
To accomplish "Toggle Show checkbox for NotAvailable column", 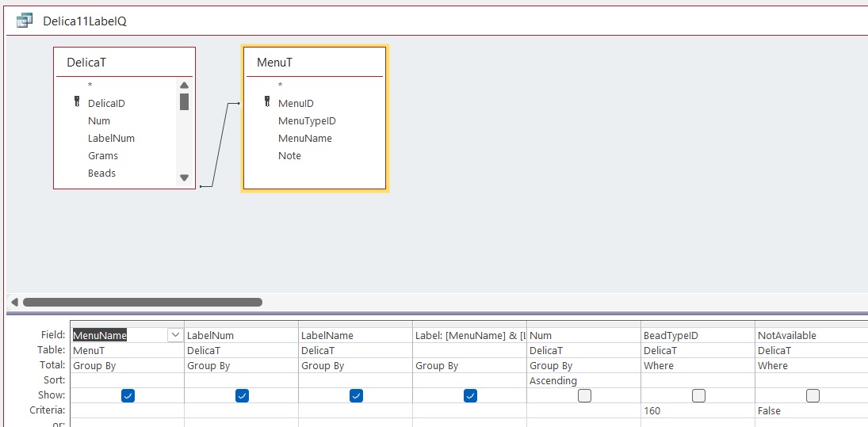I will pos(812,395).
